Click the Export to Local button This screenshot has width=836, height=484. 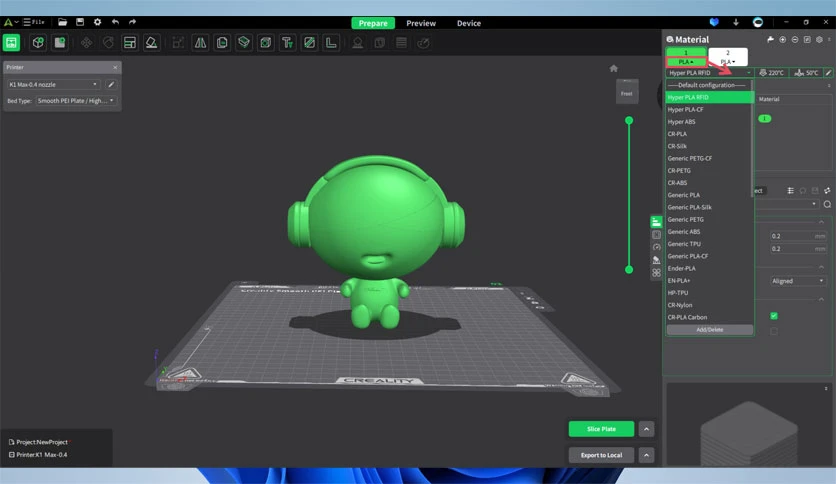[601, 455]
